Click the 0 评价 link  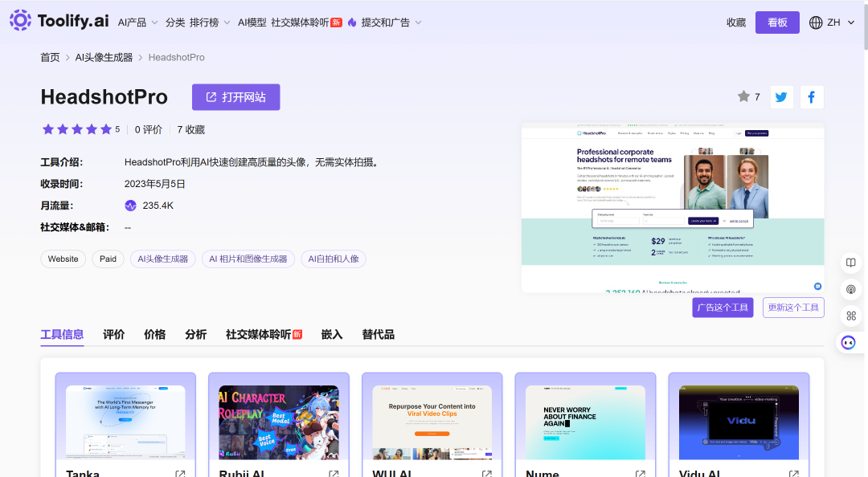click(x=149, y=129)
